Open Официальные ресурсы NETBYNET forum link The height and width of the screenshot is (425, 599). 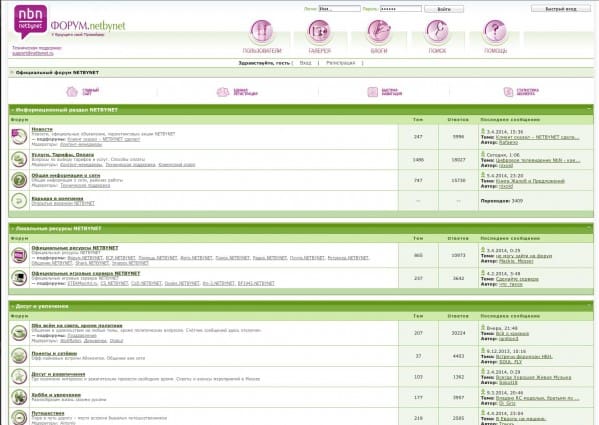tap(75, 248)
